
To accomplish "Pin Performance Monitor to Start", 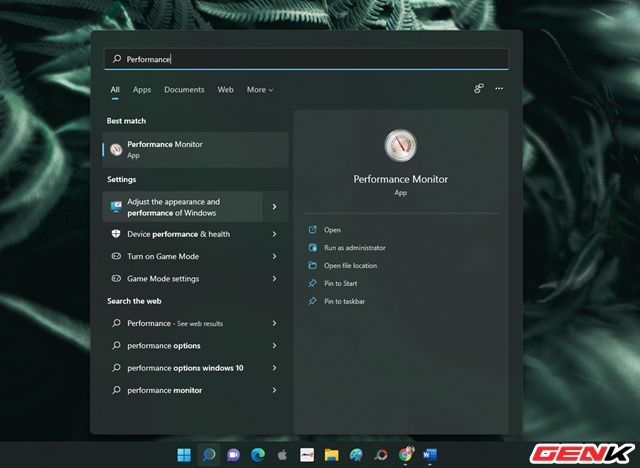I will point(340,283).
